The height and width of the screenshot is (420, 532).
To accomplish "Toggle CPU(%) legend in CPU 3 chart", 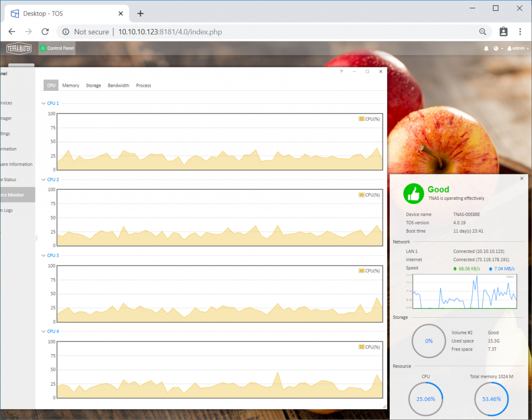I will coord(369,271).
